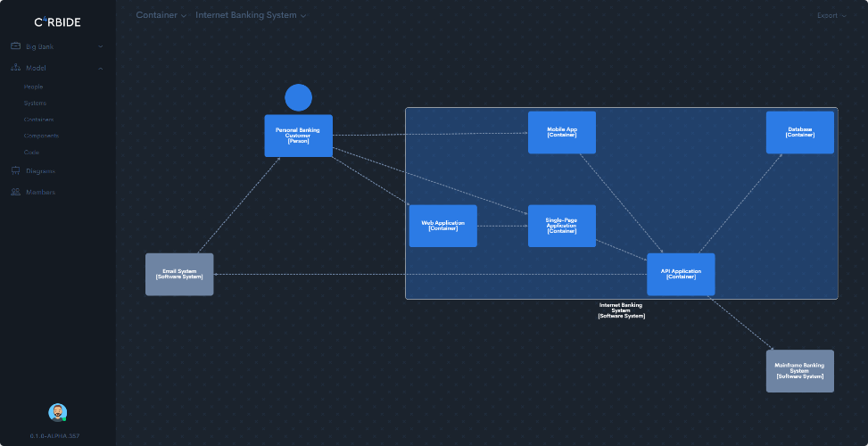Select the Personal Banking Customer person circle
Image resolution: width=868 pixels, height=446 pixels.
(298, 98)
